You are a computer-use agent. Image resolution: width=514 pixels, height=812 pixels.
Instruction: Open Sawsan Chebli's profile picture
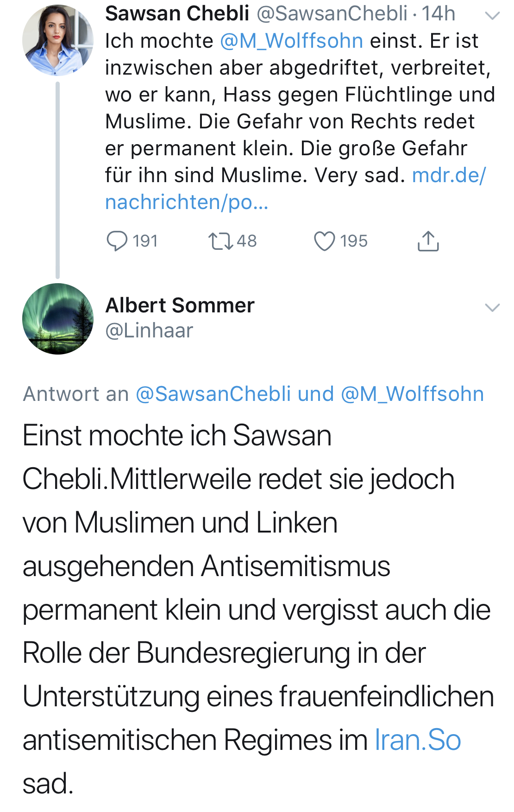pyautogui.click(x=58, y=40)
